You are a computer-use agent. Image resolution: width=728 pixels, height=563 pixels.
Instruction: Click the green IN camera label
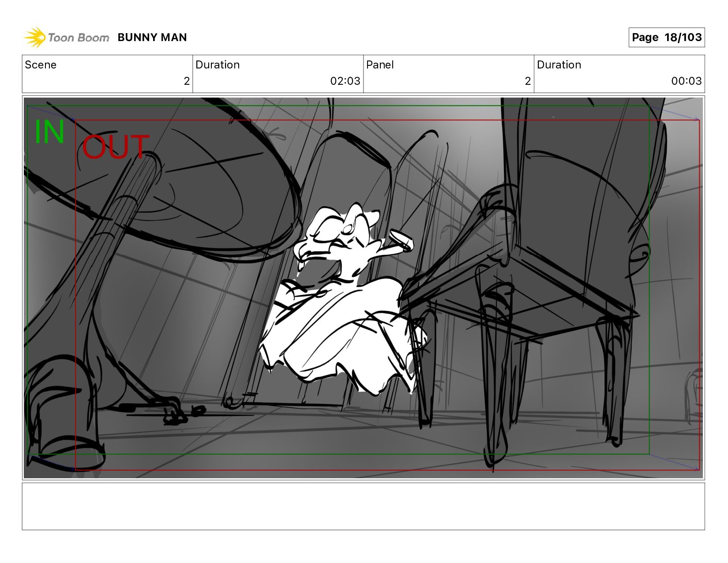pos(49,132)
